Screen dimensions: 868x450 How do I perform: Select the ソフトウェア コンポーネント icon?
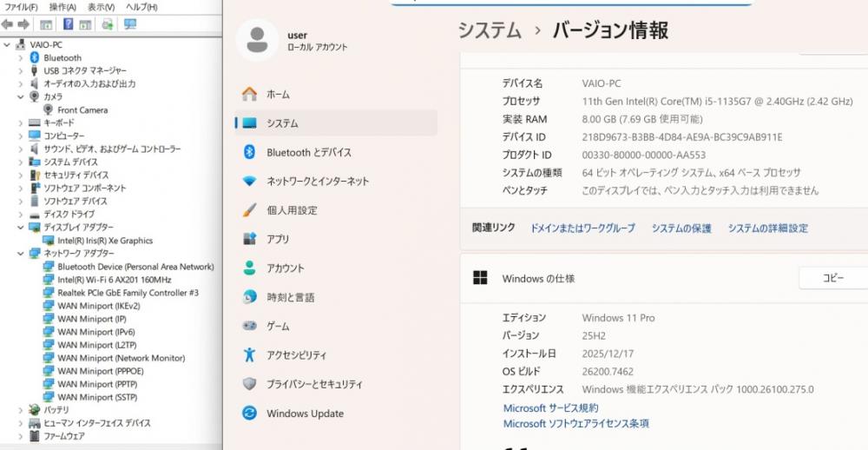coord(35,188)
